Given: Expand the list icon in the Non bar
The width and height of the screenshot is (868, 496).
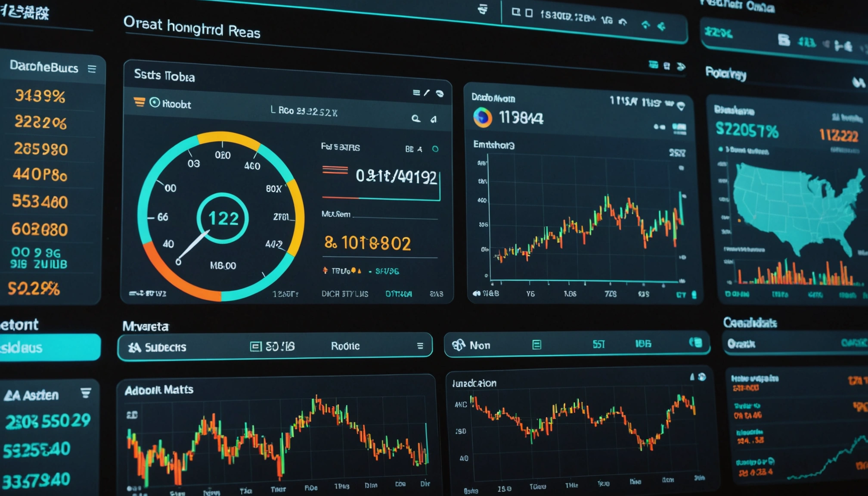Looking at the screenshot, I should [536, 344].
